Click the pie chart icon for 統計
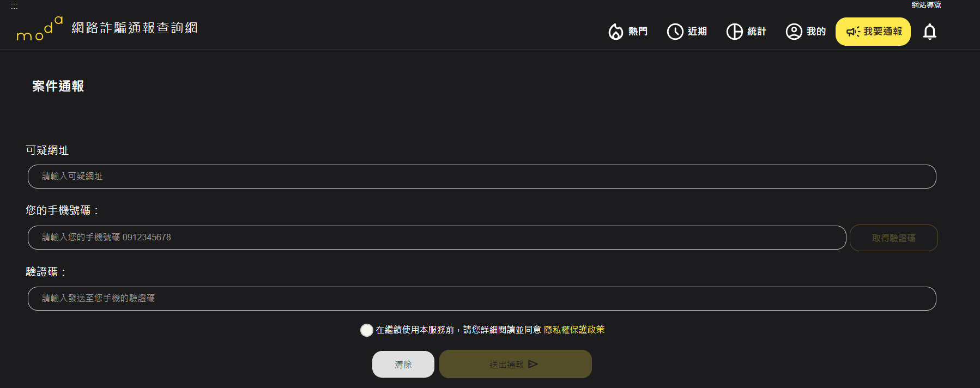The width and height of the screenshot is (980, 388). 734,32
